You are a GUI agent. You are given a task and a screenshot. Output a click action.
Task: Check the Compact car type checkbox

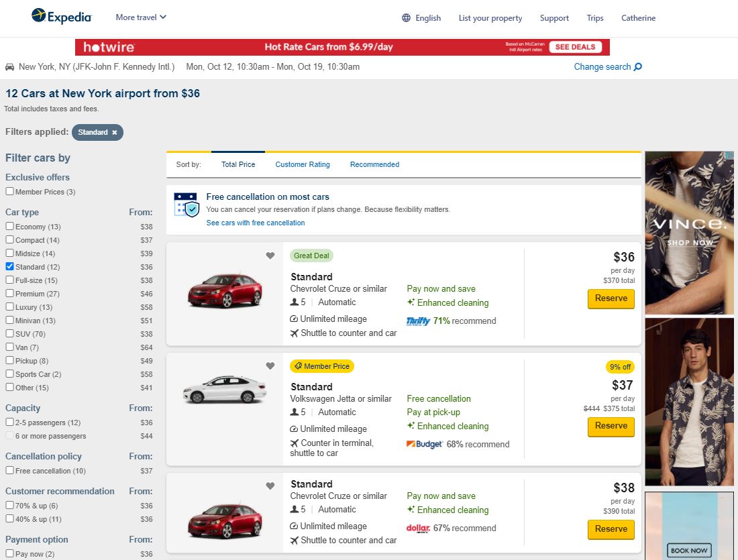(x=9, y=239)
